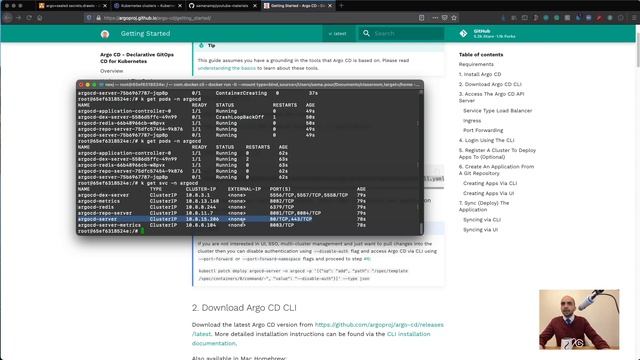The image size is (640, 360).
Task: Go to the browser home page
Action: coord(40,18)
